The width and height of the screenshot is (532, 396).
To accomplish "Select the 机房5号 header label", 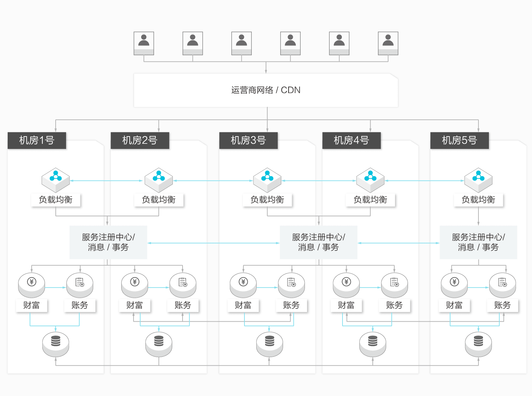I will (x=460, y=140).
